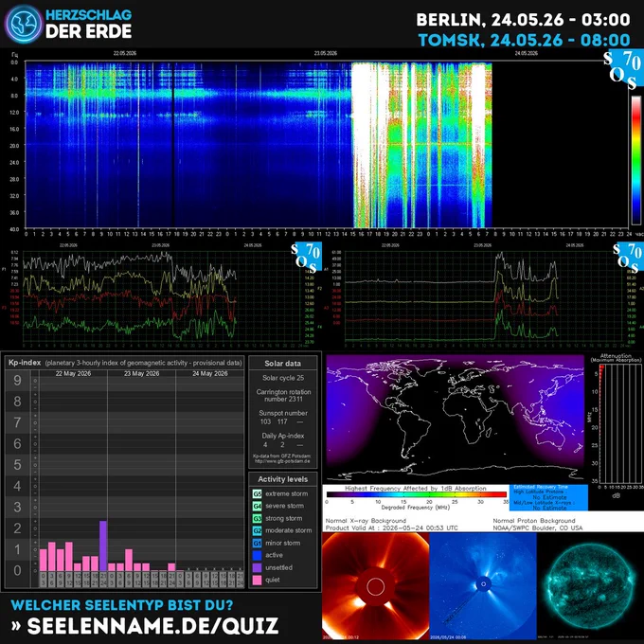Screen dimensions: 644x644
Task: Click the '22 May 2026' column header
Action: (74, 373)
